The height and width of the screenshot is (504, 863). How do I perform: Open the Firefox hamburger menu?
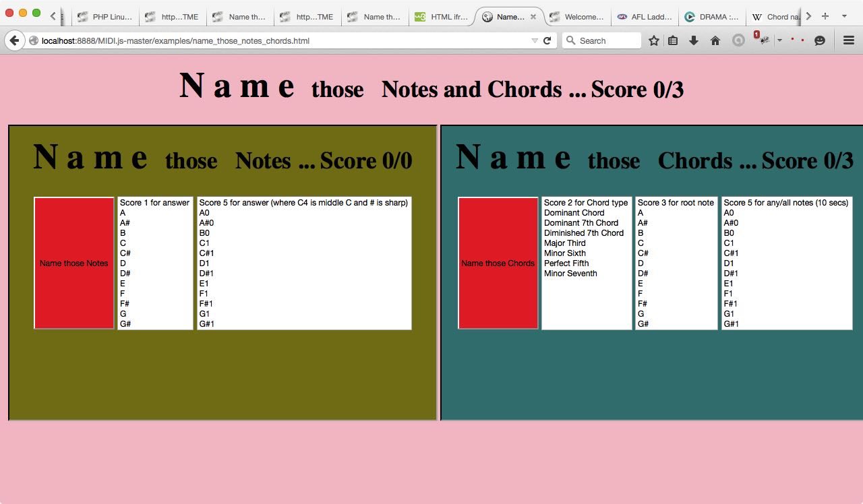pyautogui.click(x=849, y=40)
